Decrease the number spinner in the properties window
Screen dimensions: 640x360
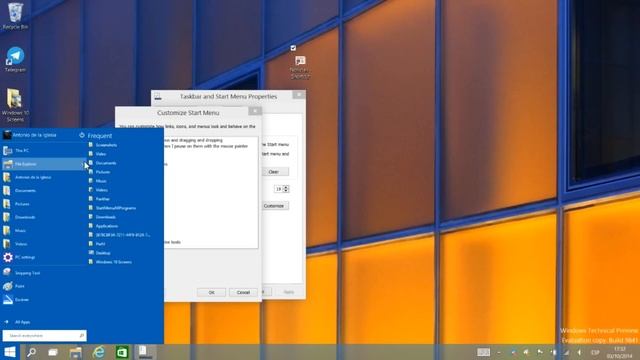[x=286, y=191]
